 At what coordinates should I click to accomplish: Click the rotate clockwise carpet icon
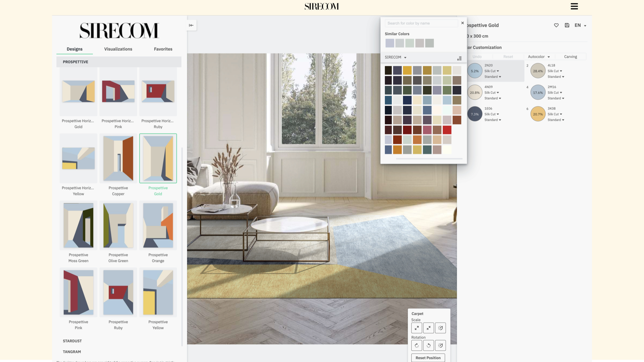[x=416, y=345]
